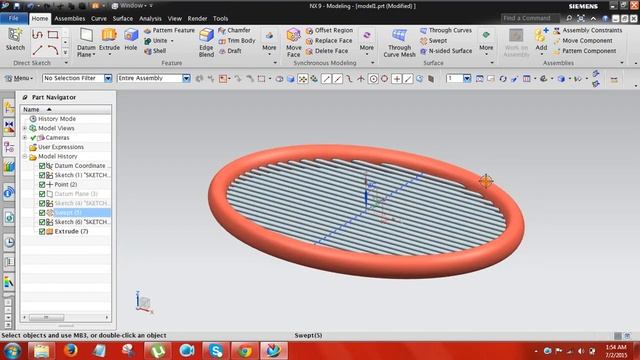Image resolution: width=640 pixels, height=360 pixels.
Task: Toggle the Datum Plane (3) checkbox
Action: [42, 194]
